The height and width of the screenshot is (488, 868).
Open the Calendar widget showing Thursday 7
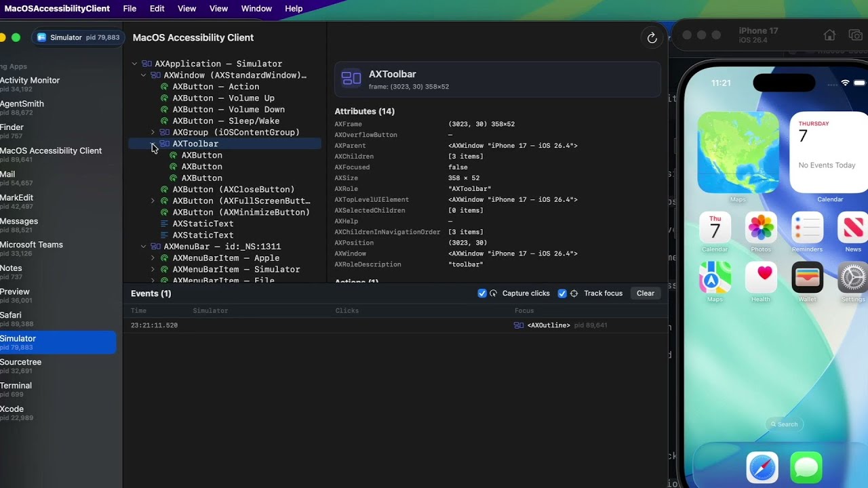(x=829, y=152)
